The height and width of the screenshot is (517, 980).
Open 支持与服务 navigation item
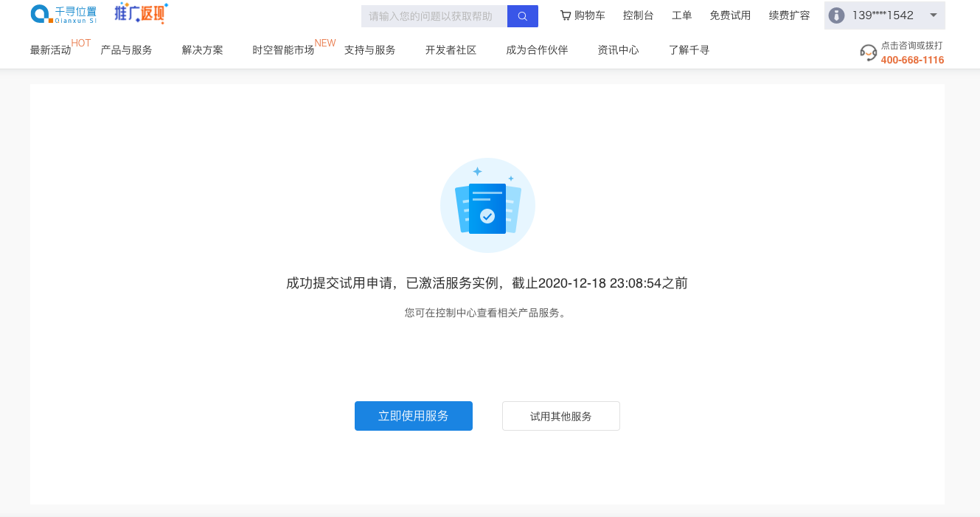[369, 50]
